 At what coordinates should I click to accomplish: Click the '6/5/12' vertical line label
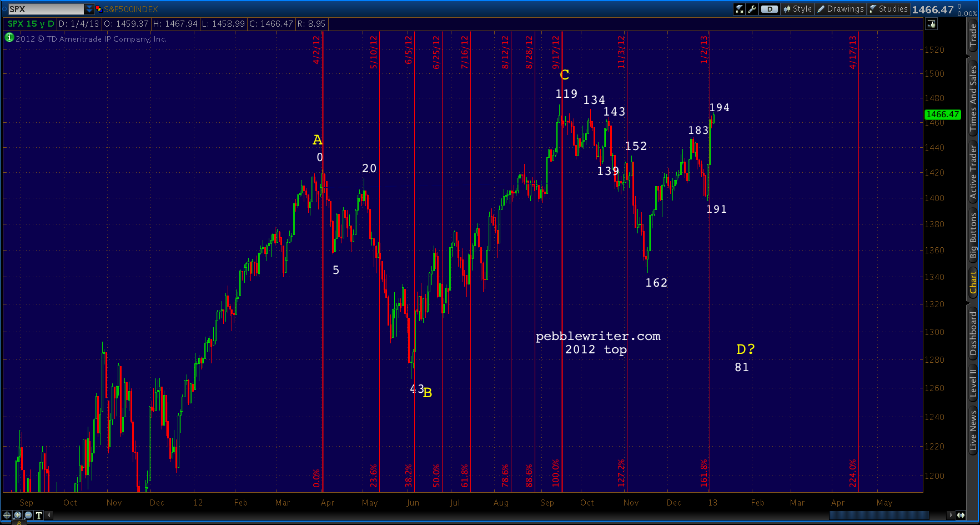pyautogui.click(x=409, y=50)
